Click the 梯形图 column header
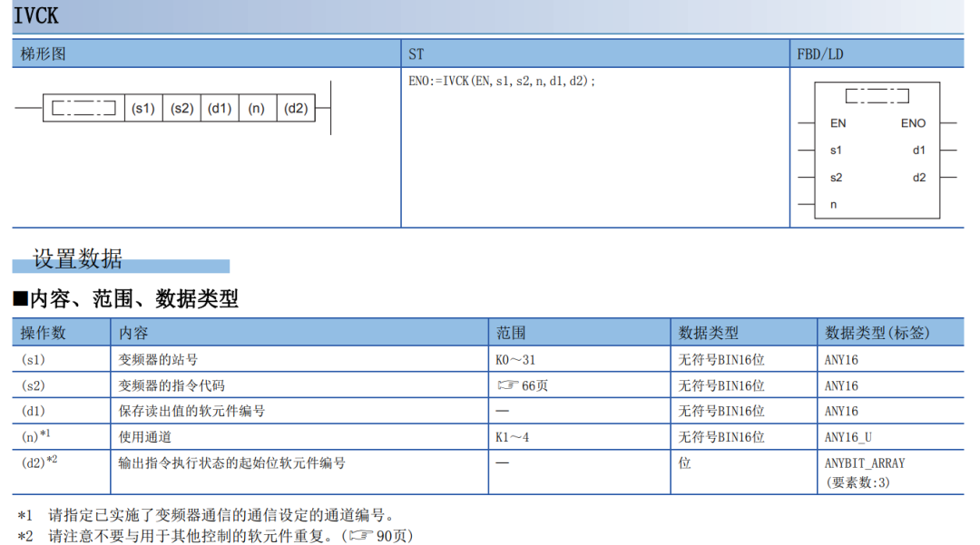 click(x=44, y=54)
